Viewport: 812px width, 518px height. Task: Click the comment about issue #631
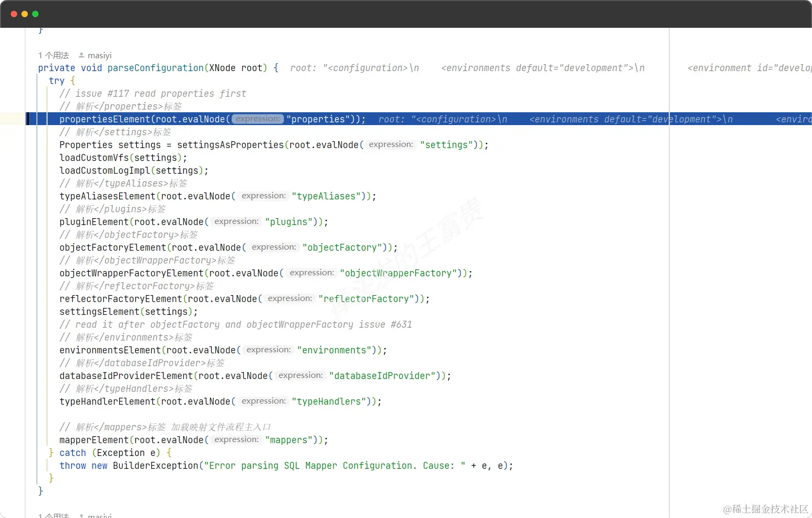pyautogui.click(x=236, y=324)
